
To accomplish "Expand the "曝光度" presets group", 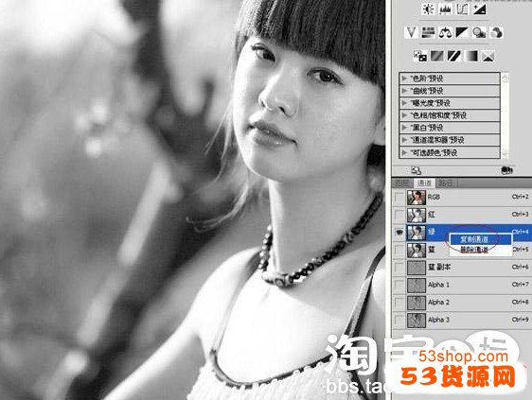I will click(x=404, y=103).
